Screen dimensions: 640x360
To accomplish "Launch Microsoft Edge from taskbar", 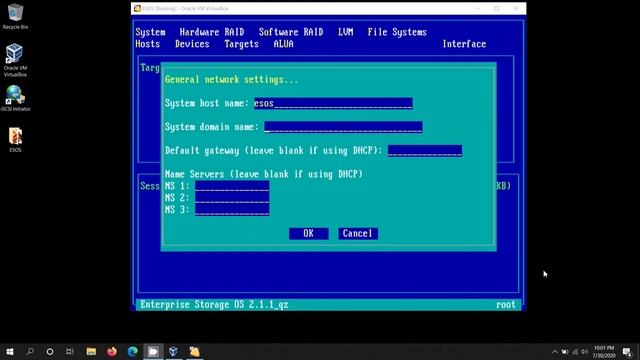I will (133, 351).
